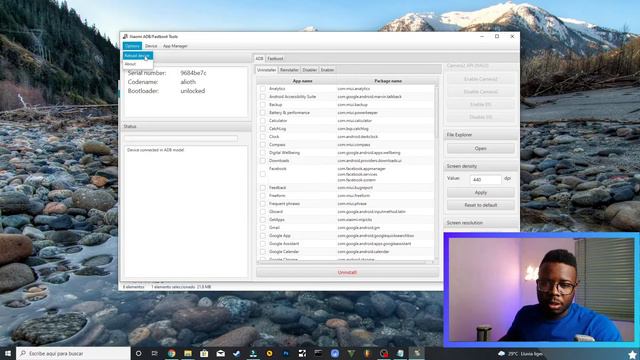Click the Status progress bar
The width and height of the screenshot is (640, 360).
coord(181,139)
